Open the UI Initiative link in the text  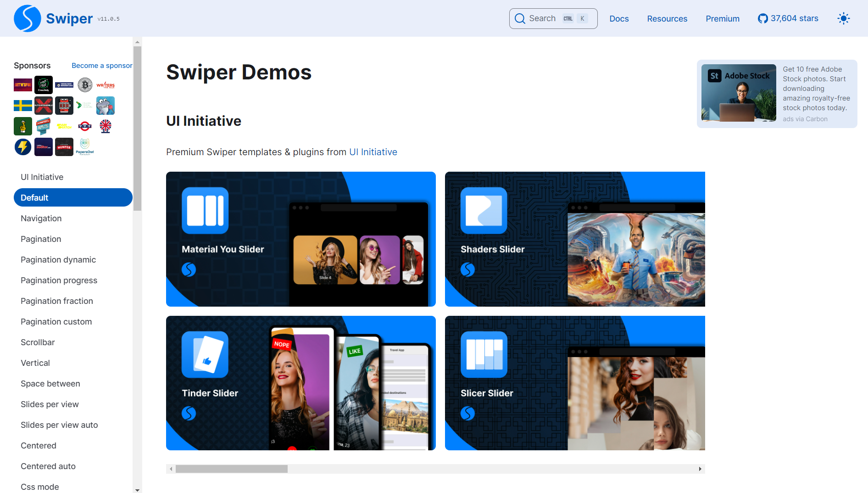pos(373,152)
